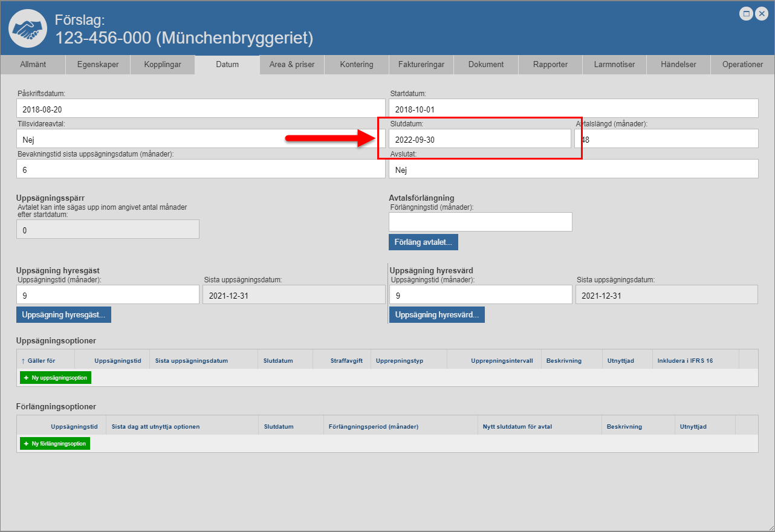Switch to the Egenskaper tab

97,65
